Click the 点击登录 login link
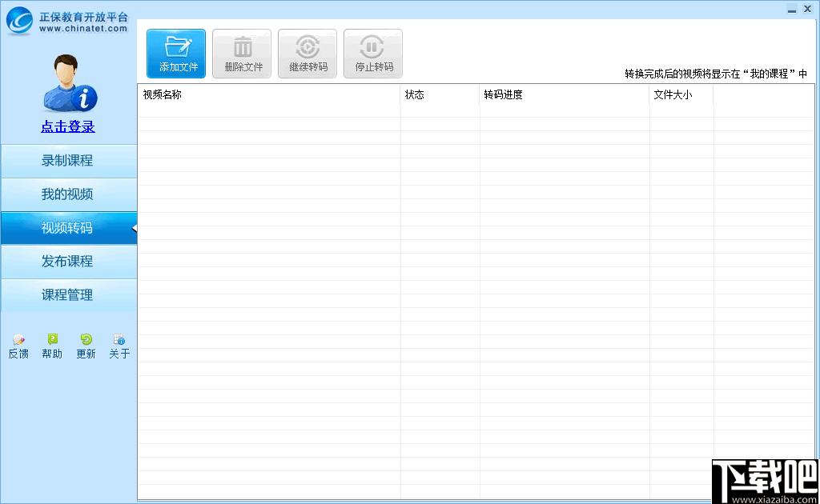This screenshot has width=820, height=504. (x=68, y=126)
